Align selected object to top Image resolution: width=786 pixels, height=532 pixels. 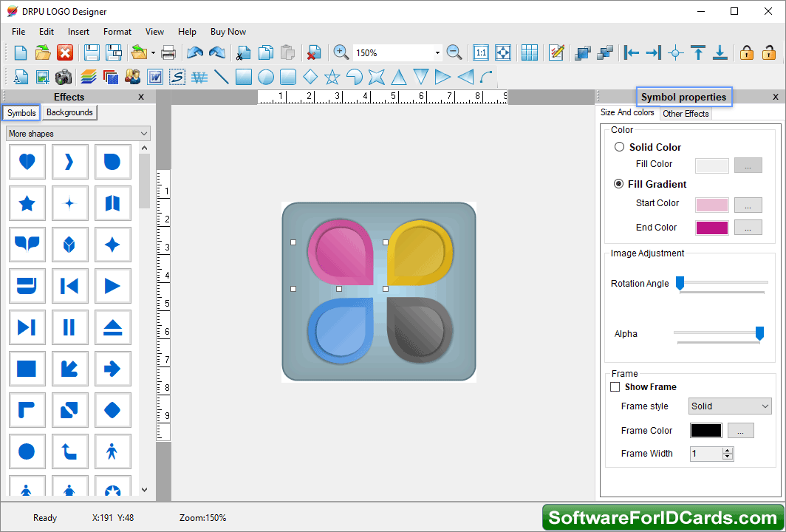698,52
